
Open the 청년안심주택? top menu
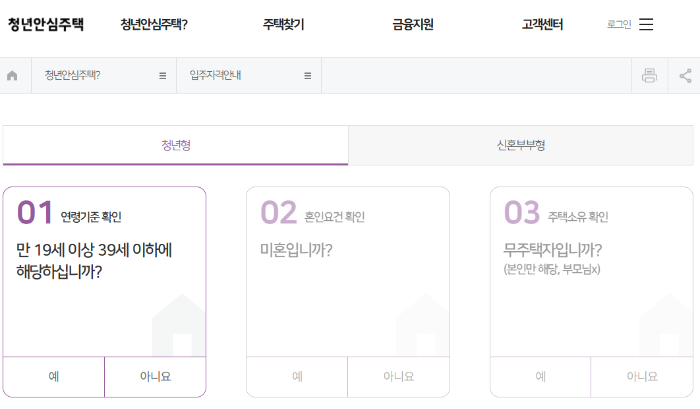pyautogui.click(x=154, y=24)
